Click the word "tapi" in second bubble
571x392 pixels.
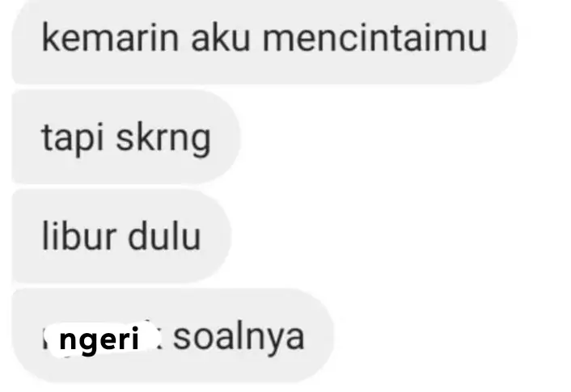tap(73, 138)
